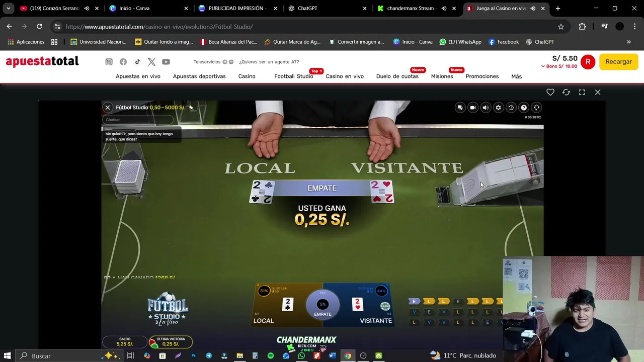644x362 pixels.
Task: Reload the page in Chrome
Action: coord(39,27)
